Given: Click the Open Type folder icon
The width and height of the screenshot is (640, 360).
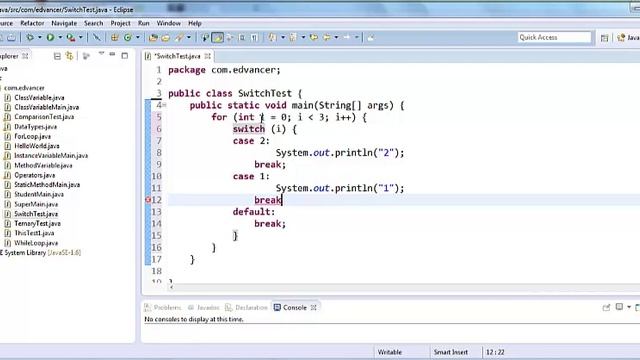Looking at the screenshot, I should point(153,38).
